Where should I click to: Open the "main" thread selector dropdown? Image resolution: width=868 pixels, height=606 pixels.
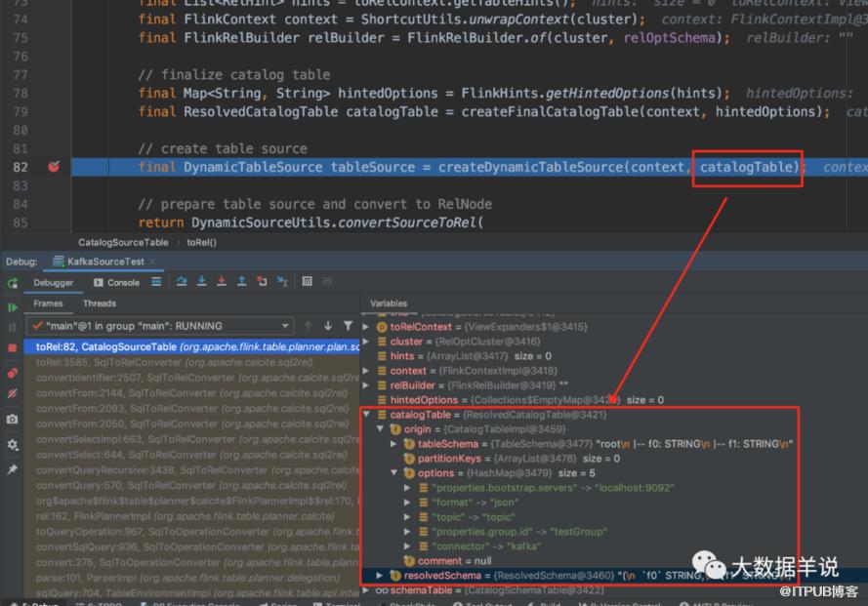pyautogui.click(x=160, y=326)
